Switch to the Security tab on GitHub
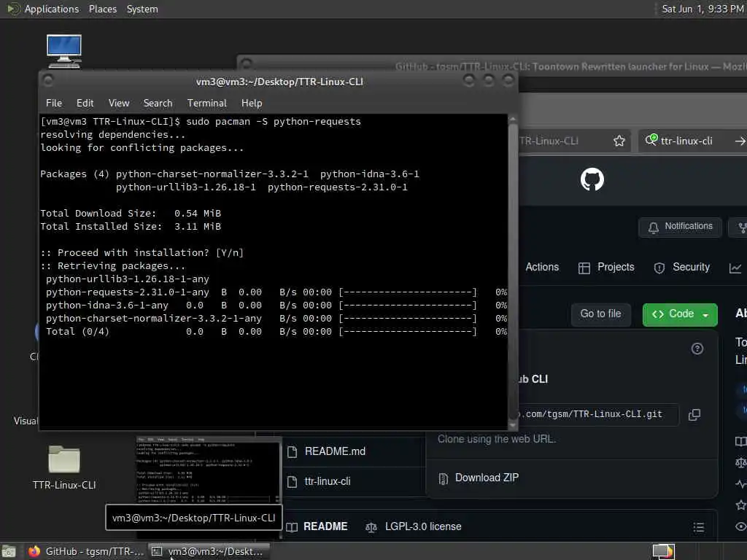Viewport: 747px width, 560px height. (x=682, y=267)
